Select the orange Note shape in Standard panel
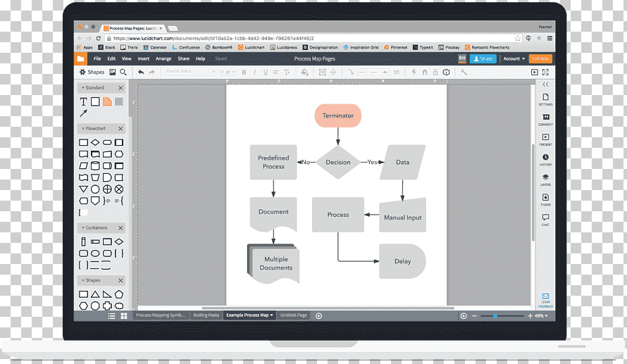Image resolution: width=627 pixels, height=364 pixels. (107, 101)
